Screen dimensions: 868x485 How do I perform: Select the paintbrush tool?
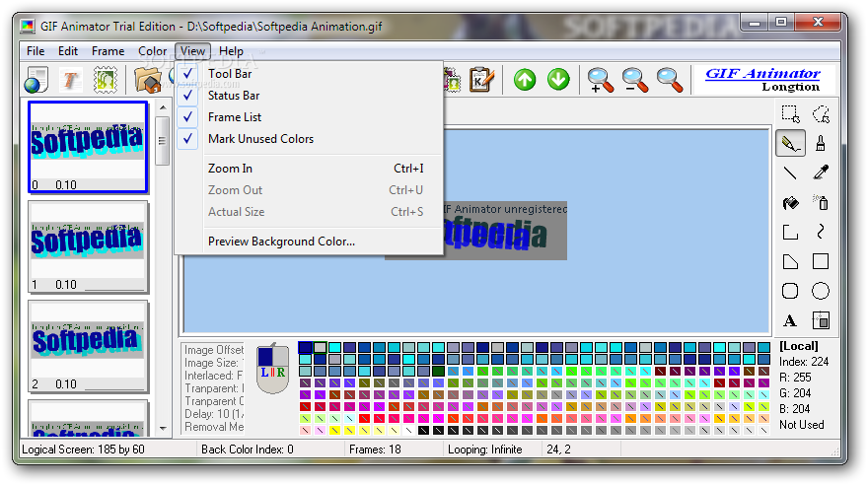(821, 143)
